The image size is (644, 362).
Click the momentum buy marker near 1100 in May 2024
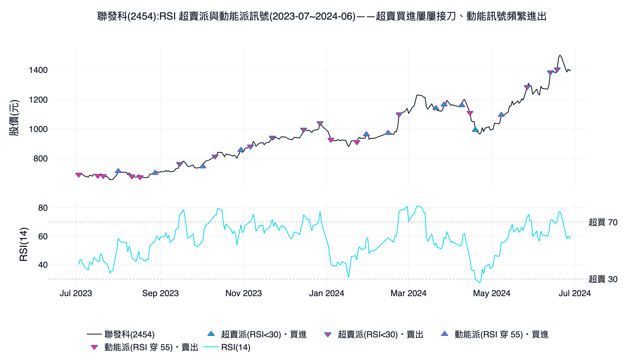[501, 114]
